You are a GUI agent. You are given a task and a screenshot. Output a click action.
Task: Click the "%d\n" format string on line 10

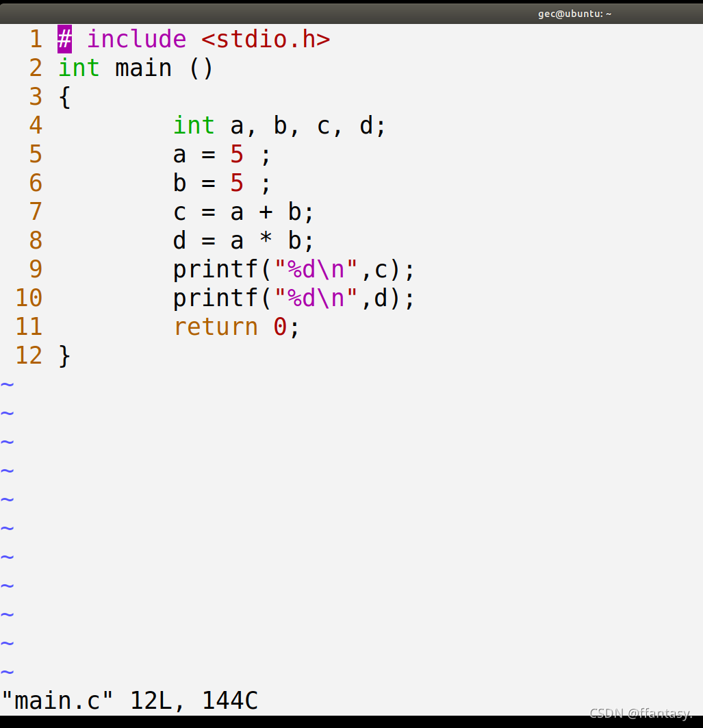coord(316,298)
